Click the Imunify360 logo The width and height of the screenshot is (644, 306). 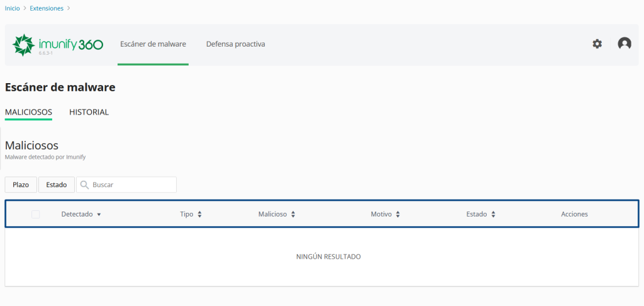pyautogui.click(x=57, y=45)
